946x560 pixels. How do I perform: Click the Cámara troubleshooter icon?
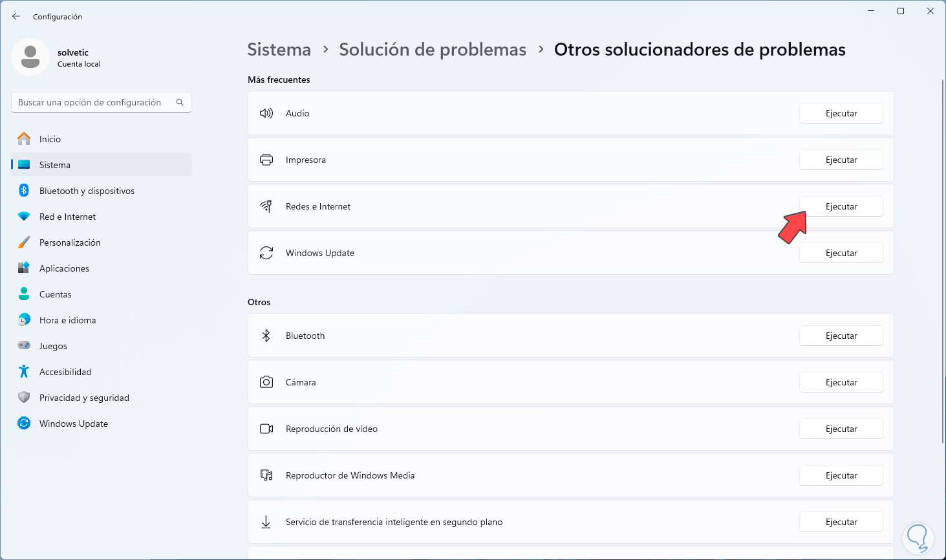point(266,382)
